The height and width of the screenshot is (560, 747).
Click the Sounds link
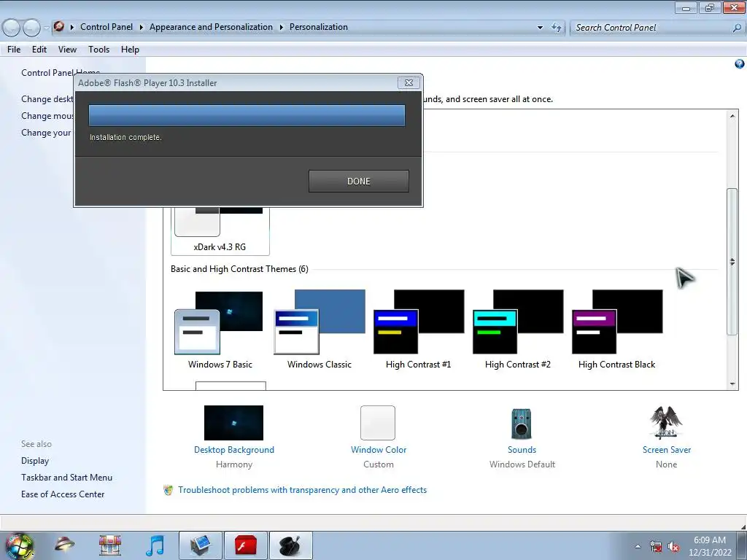(522, 449)
